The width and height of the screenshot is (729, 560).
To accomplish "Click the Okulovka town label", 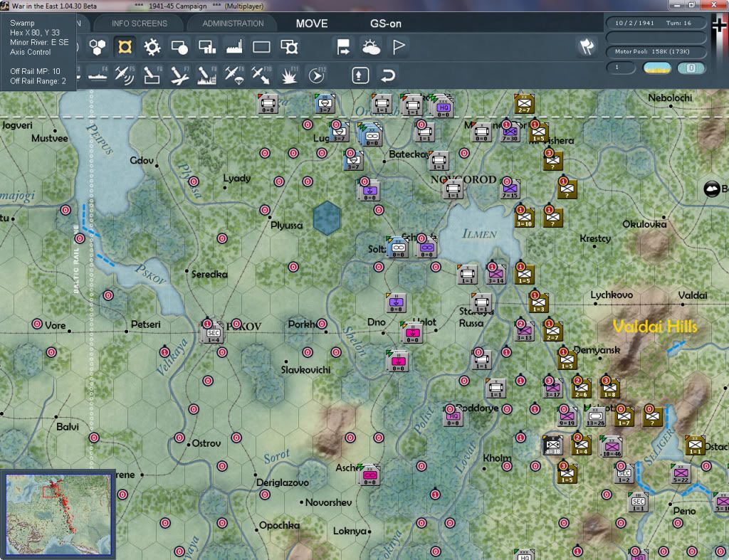I will pyautogui.click(x=644, y=224).
